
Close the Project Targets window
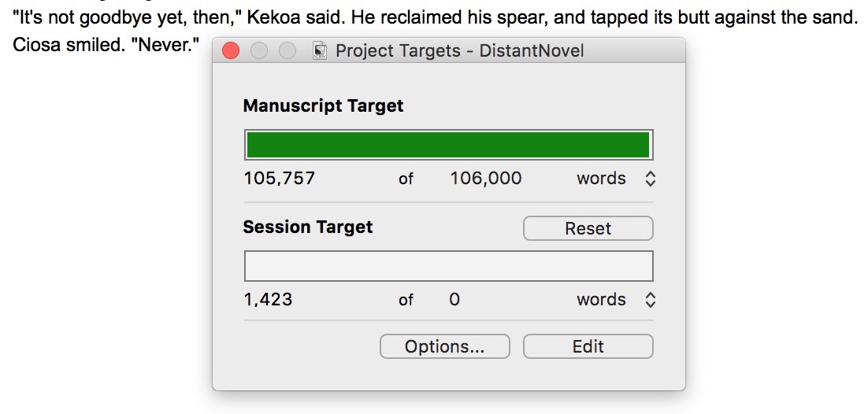(231, 51)
